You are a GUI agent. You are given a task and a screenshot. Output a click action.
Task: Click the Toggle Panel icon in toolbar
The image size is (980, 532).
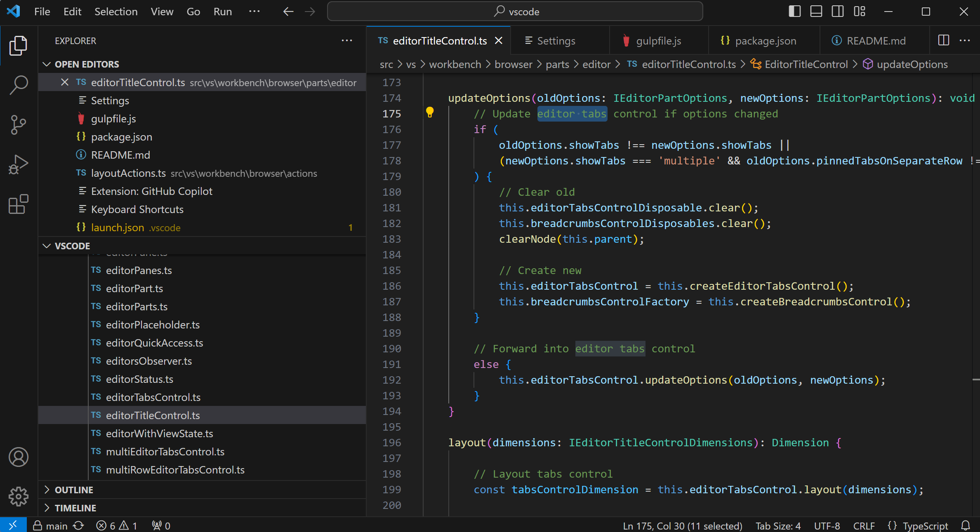(816, 11)
